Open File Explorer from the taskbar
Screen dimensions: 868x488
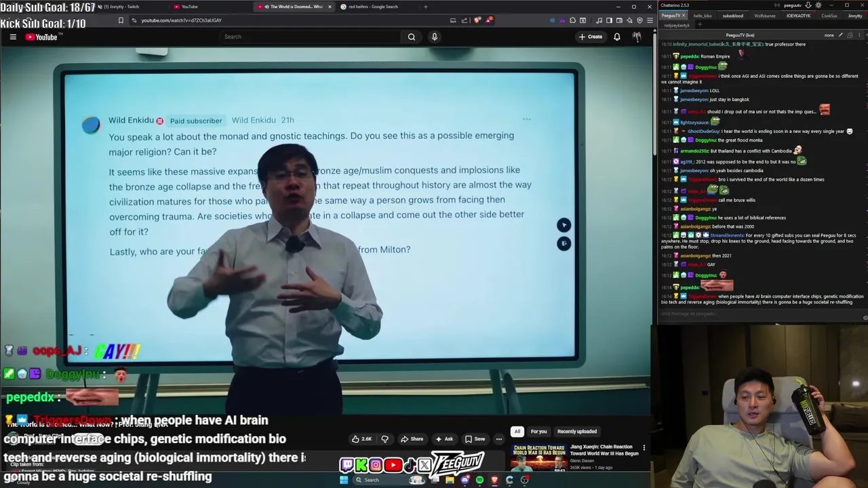pos(450,480)
